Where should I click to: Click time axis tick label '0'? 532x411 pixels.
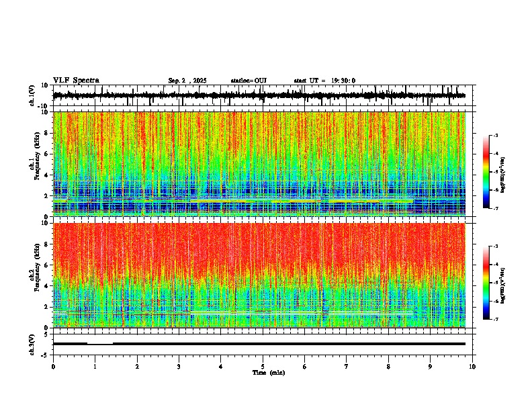pyautogui.click(x=53, y=367)
